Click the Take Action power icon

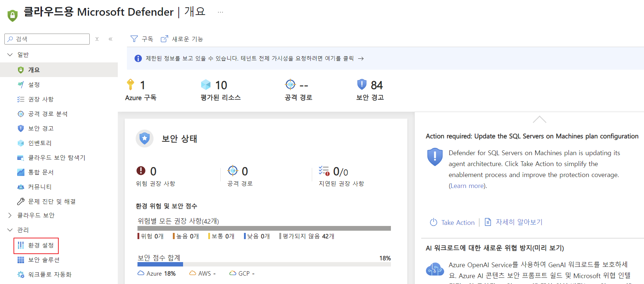coord(434,222)
